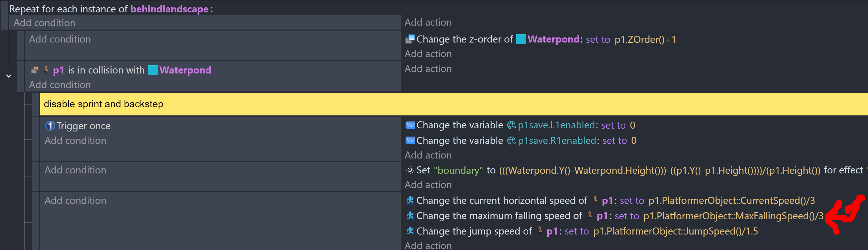868x250 pixels.
Task: Click the "boundary" parameter name in the Set action
Action: 458,170
